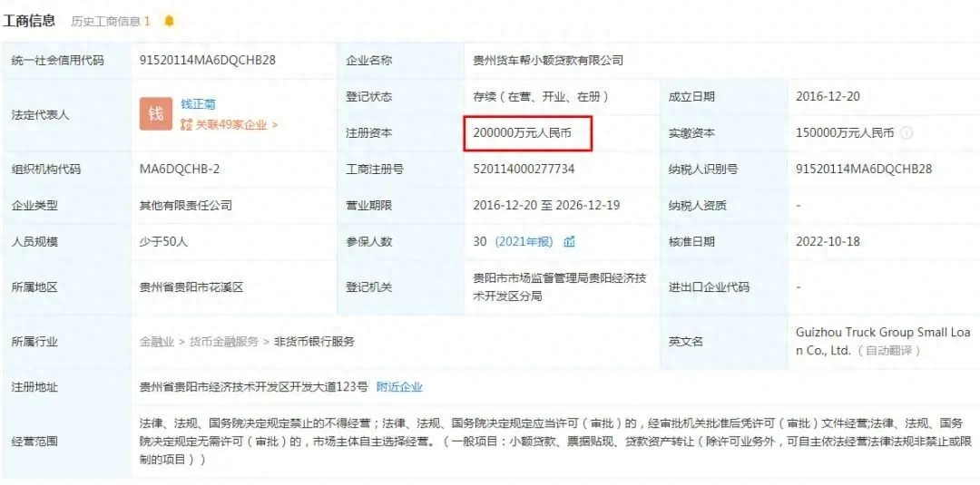Image resolution: width=980 pixels, height=485 pixels.
Task: Select credit code 91520114MA6DQCHB28 under 统一社会信用代码
Action: click(x=208, y=61)
